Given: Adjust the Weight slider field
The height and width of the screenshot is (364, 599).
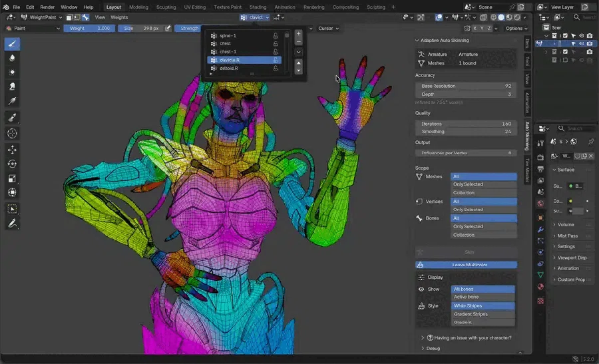Looking at the screenshot, I should 89,28.
